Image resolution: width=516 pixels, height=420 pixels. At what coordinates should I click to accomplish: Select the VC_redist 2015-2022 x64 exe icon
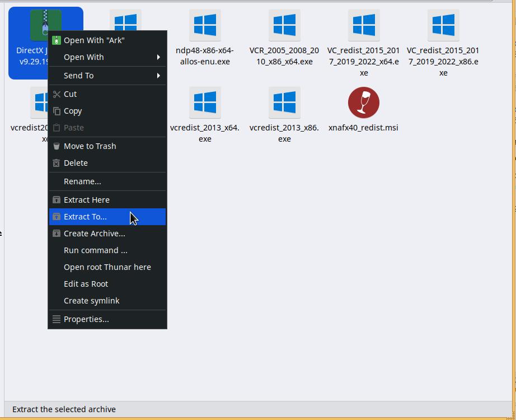(x=364, y=25)
